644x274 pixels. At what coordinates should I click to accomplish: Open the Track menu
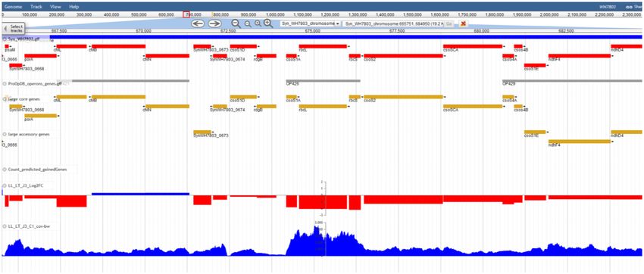(x=36, y=7)
